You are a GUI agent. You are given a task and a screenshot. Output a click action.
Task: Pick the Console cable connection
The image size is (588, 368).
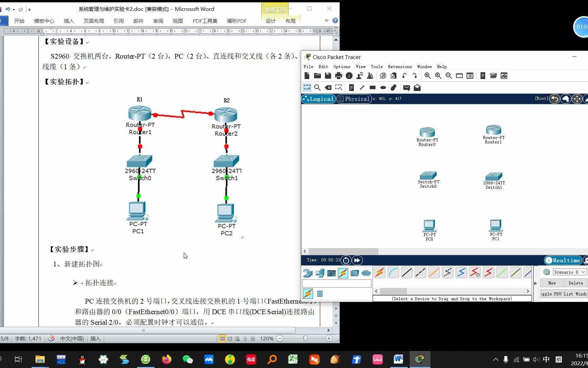point(393,272)
